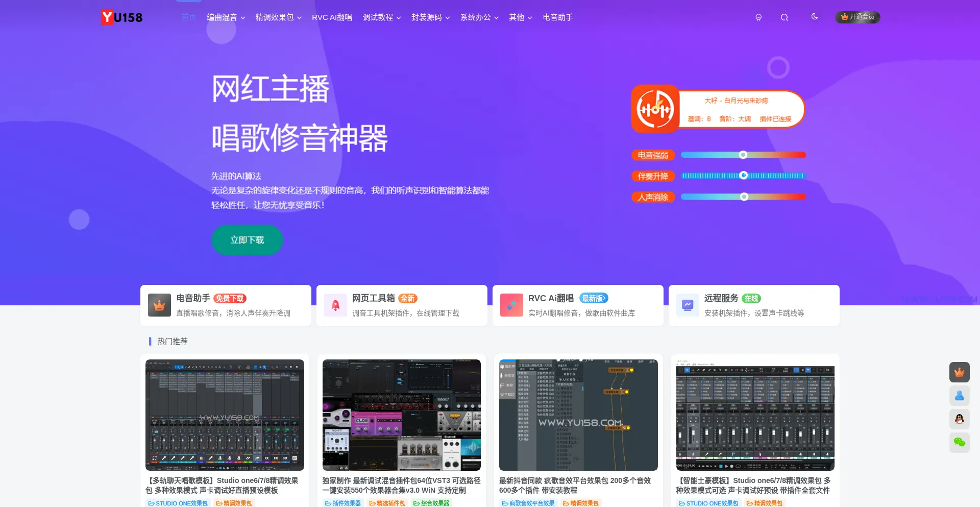Open the 混音插件包 thumbnail image
The width and height of the screenshot is (980, 507).
[402, 415]
